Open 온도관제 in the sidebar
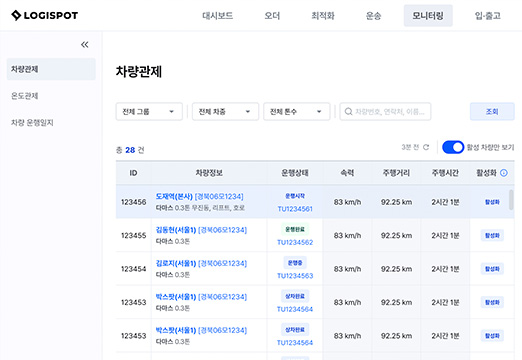Viewport: 522px width, 360px height. pos(25,96)
